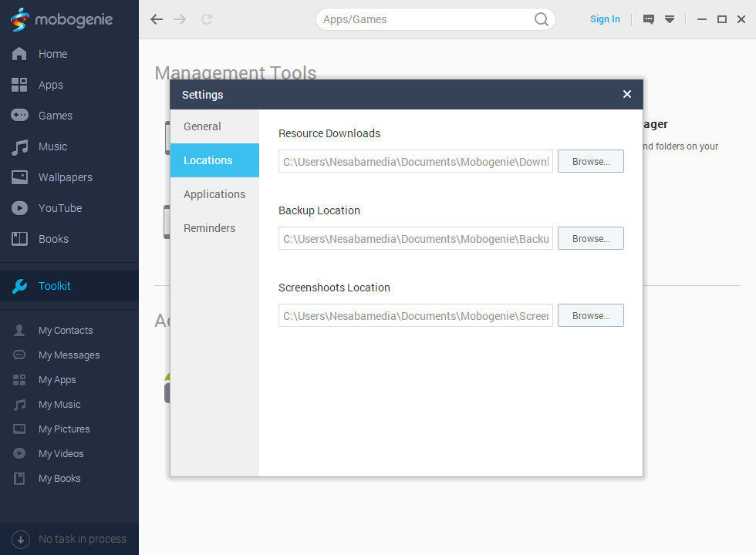Viewport: 756px width, 555px height.
Task: Browse for Backup Location folder
Action: pos(590,238)
